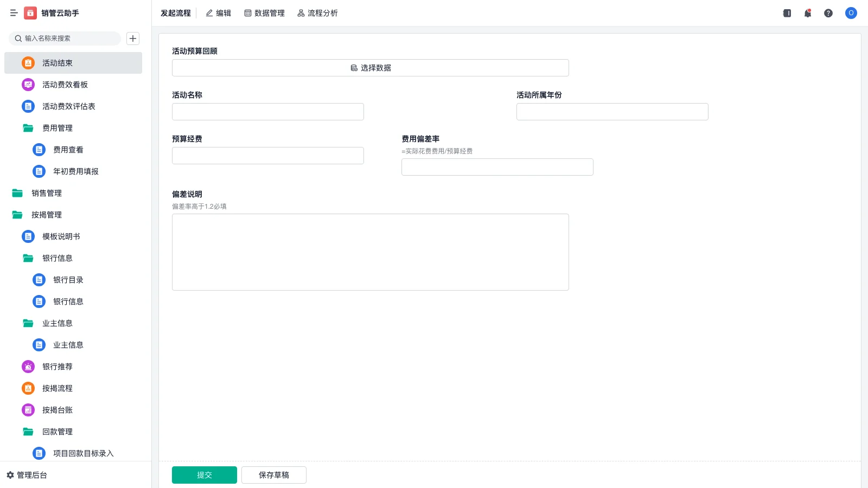This screenshot has height=488, width=868.
Task: Select the 银行推荐 item in sidebar
Action: click(x=57, y=367)
